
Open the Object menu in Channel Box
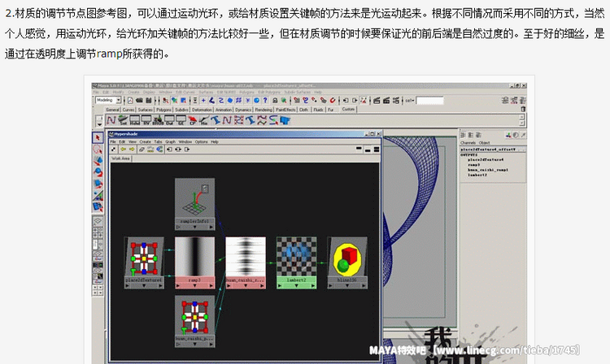coord(485,142)
